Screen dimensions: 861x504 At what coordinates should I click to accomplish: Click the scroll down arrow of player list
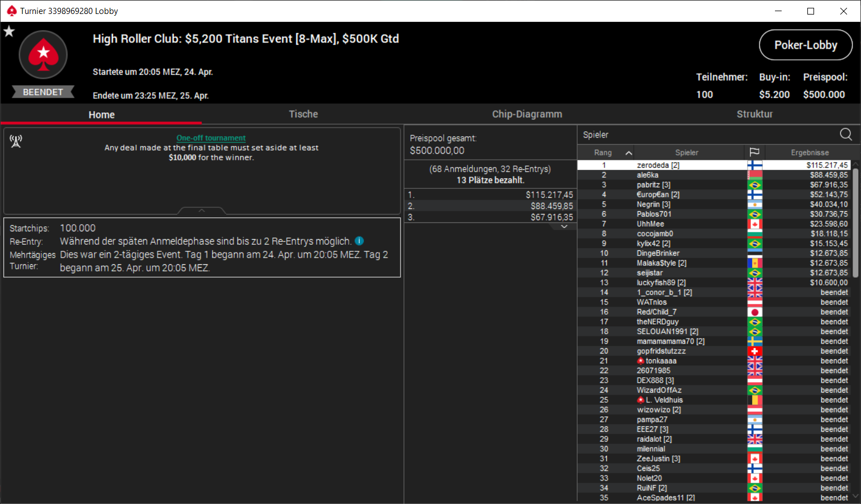pos(855,496)
